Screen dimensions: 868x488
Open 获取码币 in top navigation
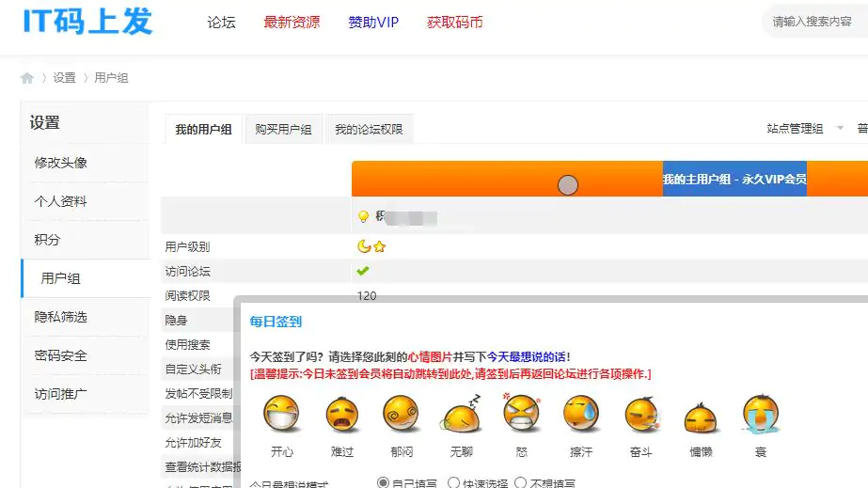(x=454, y=23)
